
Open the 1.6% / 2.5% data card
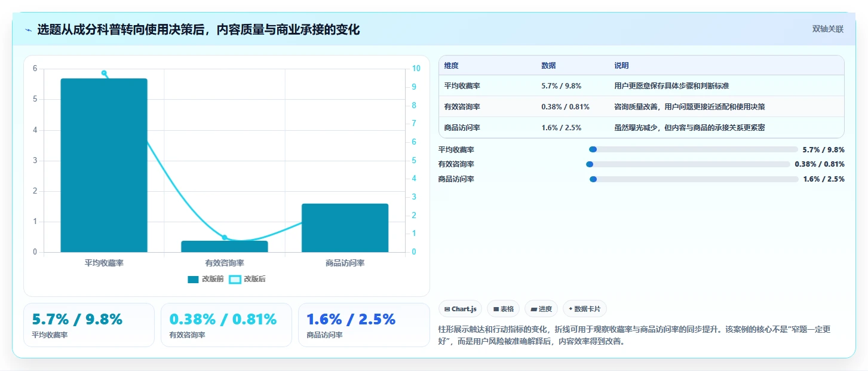click(x=364, y=325)
